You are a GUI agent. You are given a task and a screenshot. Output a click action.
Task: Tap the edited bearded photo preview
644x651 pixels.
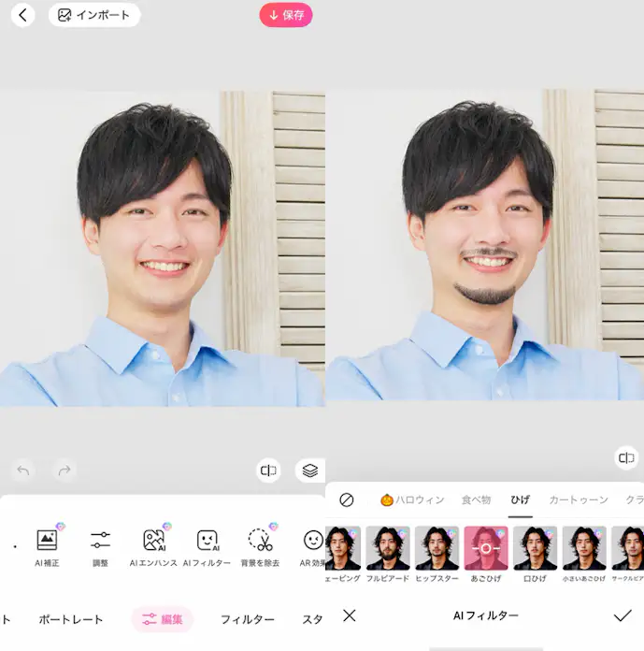coord(485,245)
